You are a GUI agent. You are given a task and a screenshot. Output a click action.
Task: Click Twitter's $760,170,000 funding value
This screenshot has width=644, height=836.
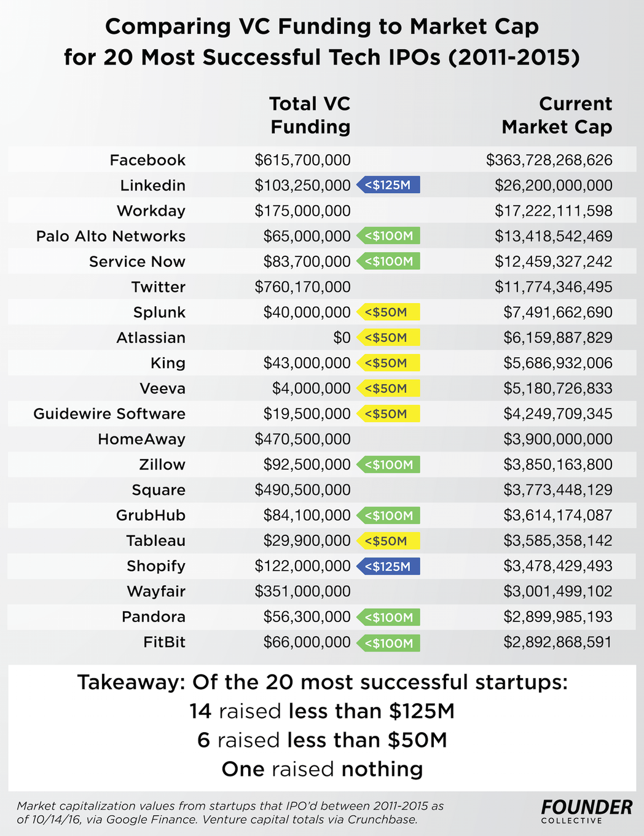click(x=302, y=287)
